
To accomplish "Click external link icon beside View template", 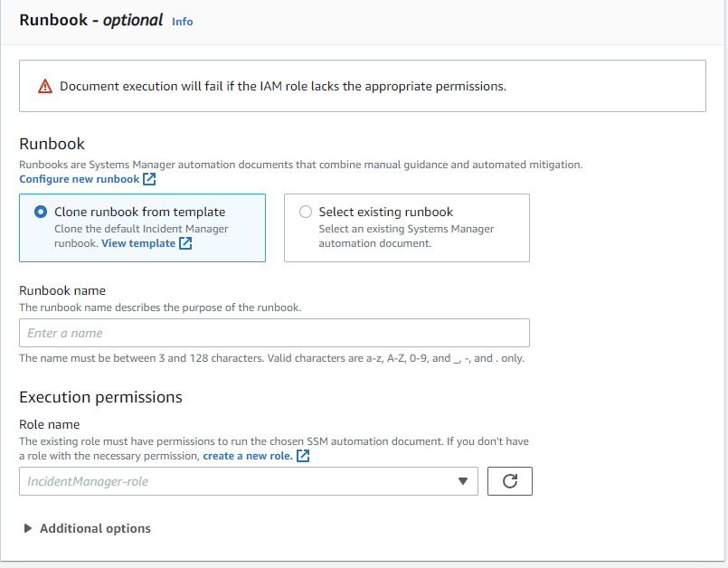I will [185, 243].
